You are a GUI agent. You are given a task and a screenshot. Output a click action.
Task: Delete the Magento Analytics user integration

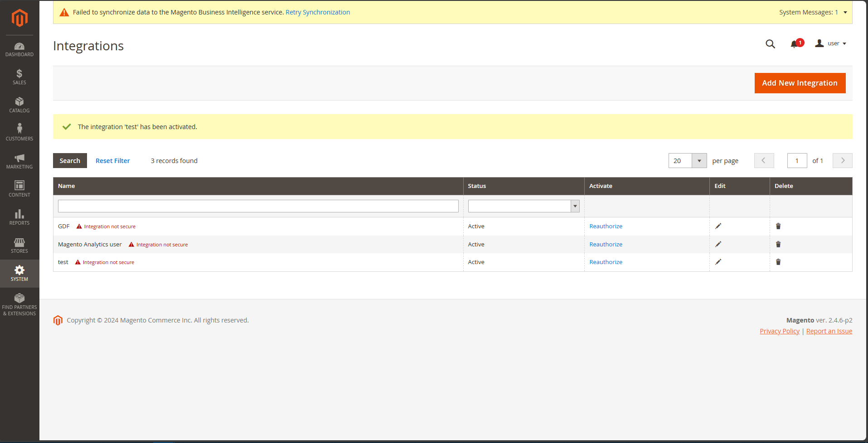[x=778, y=244]
